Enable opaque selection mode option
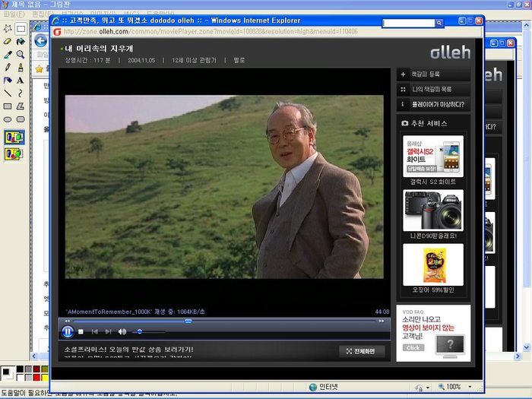 [14, 137]
